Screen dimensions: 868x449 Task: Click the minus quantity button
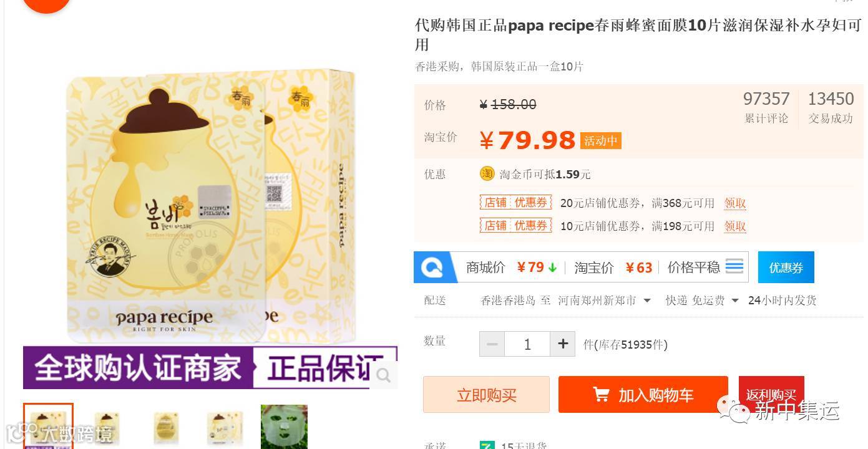tap(492, 344)
